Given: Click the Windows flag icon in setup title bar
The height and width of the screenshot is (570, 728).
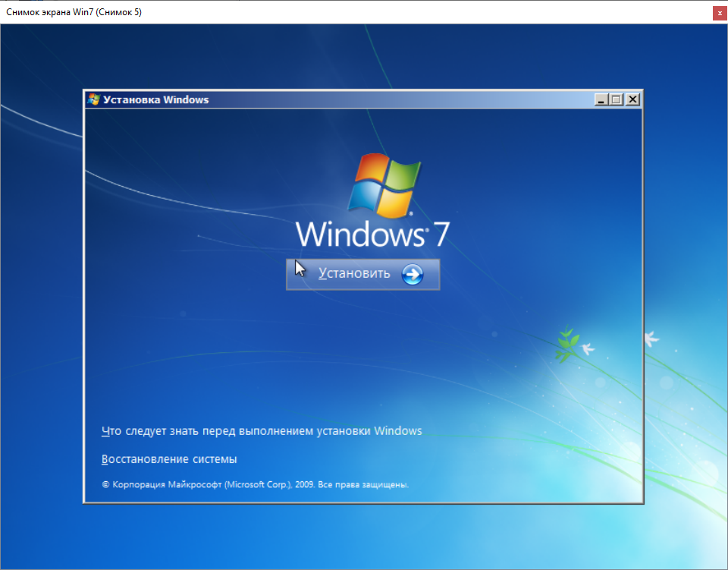Looking at the screenshot, I should pos(94,99).
